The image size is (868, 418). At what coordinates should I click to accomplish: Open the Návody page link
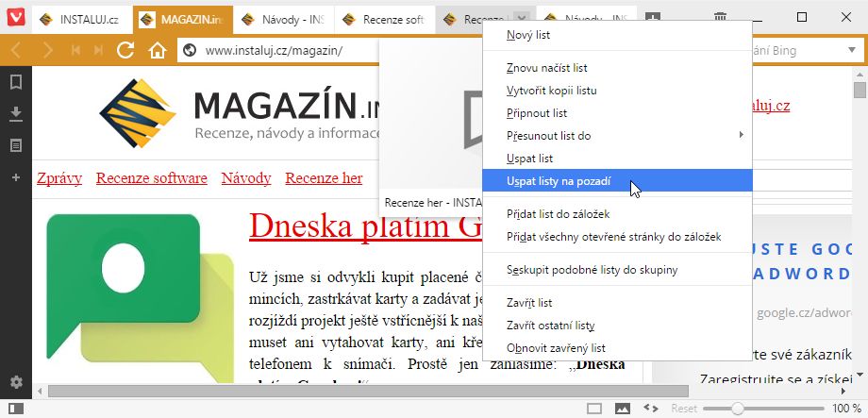click(x=246, y=178)
